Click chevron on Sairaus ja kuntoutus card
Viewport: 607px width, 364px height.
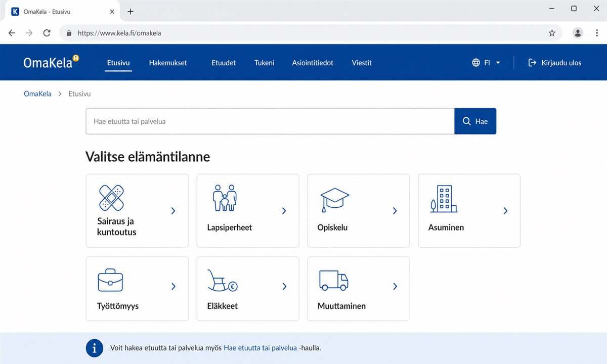[x=173, y=211]
